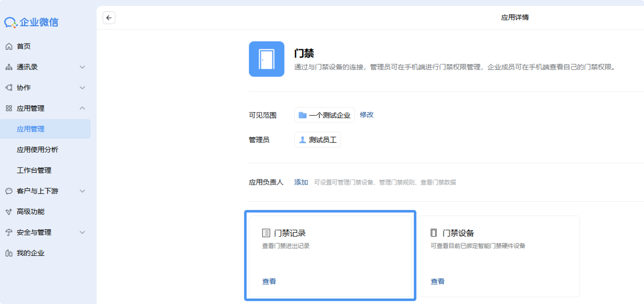Click the 查看门禁进出记录 description
The height and width of the screenshot is (304, 644).
tap(286, 246)
